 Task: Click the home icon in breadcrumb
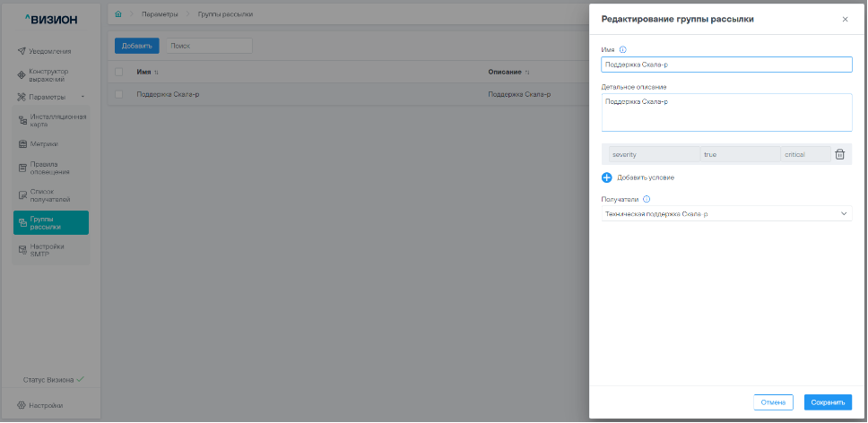[119, 14]
